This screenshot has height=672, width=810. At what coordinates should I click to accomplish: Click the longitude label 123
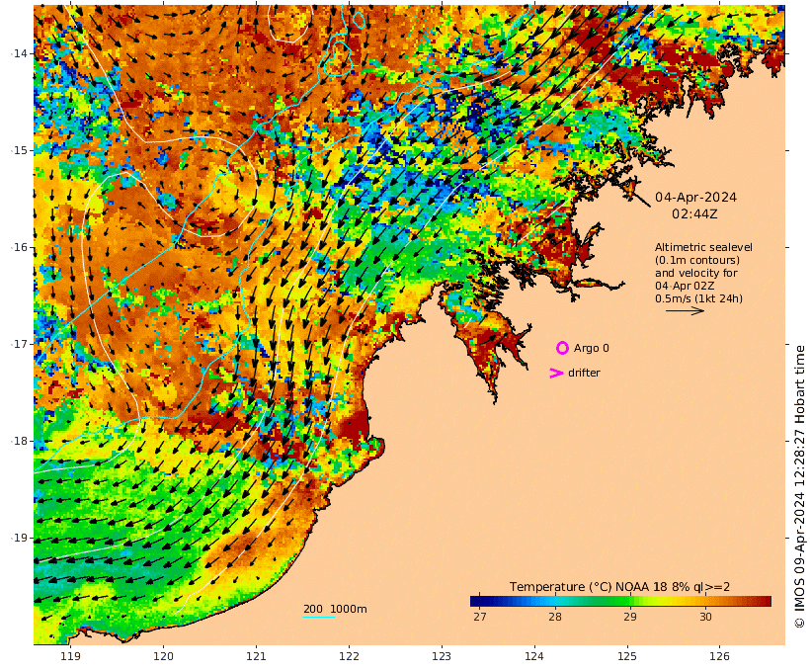click(442, 656)
